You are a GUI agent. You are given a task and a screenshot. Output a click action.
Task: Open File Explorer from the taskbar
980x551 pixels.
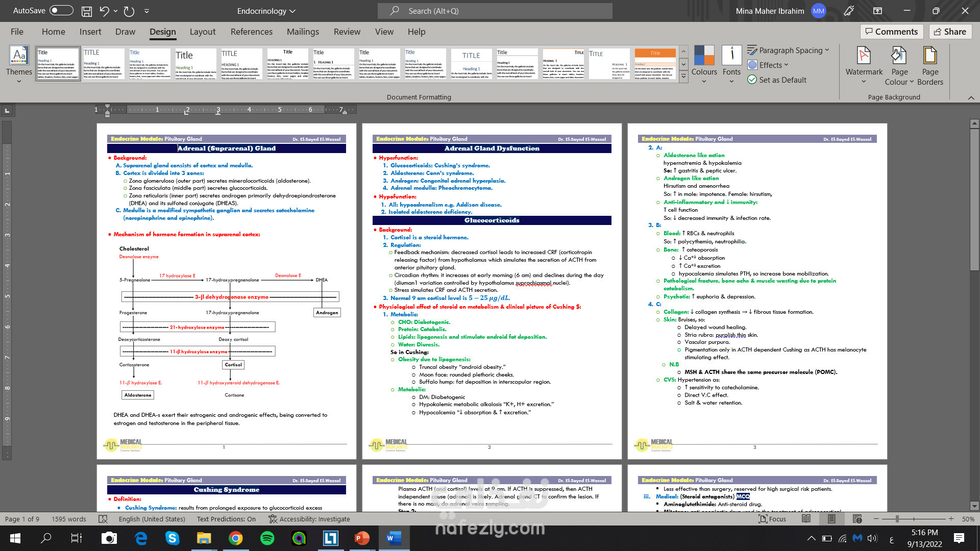click(x=204, y=538)
